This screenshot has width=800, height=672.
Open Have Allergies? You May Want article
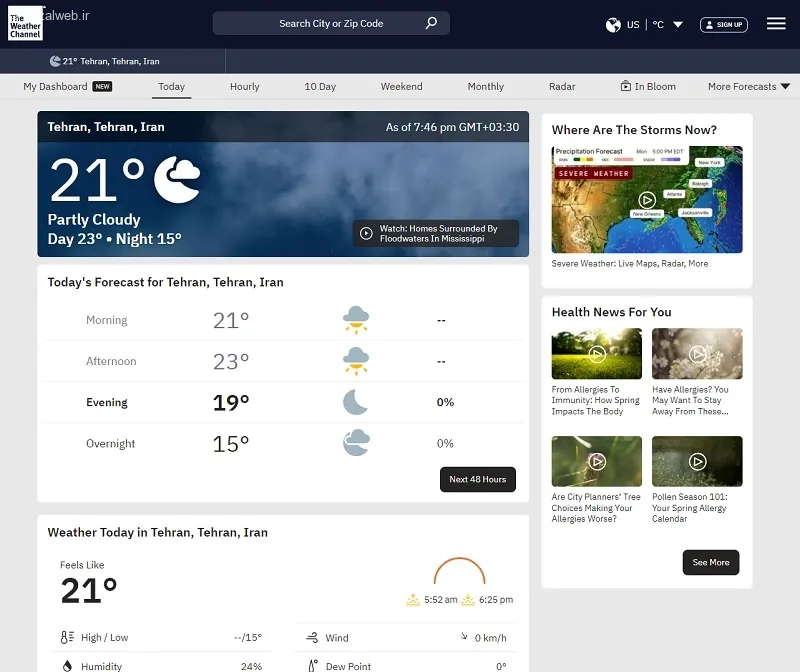coord(690,401)
